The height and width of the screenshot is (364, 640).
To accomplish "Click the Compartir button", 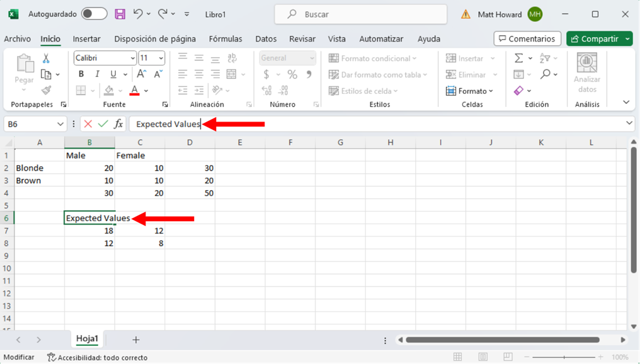I will coord(594,39).
